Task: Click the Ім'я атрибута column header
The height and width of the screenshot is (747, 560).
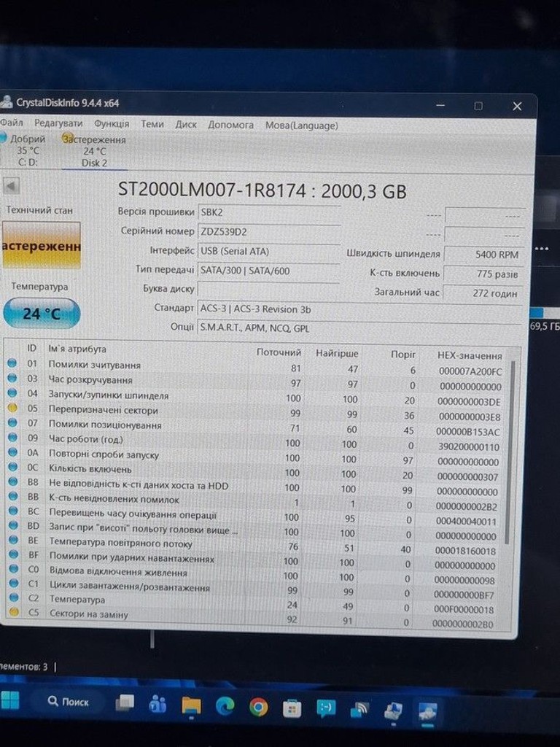Action: pyautogui.click(x=77, y=349)
